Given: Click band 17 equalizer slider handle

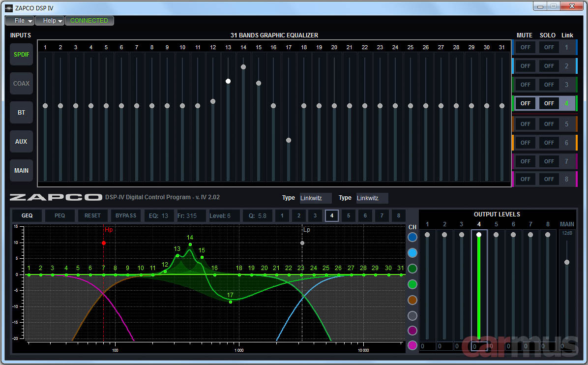Looking at the screenshot, I should (x=289, y=140).
